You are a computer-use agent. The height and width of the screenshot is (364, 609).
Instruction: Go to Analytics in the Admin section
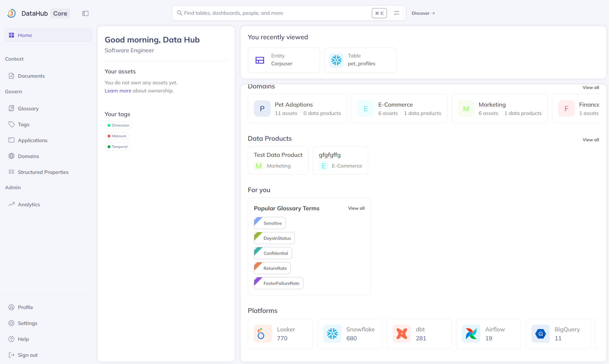tap(29, 205)
